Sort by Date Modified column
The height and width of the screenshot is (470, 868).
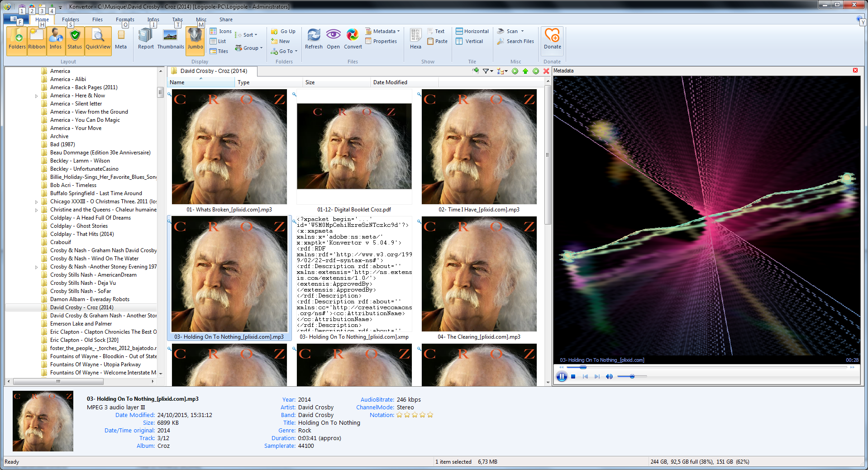point(404,82)
